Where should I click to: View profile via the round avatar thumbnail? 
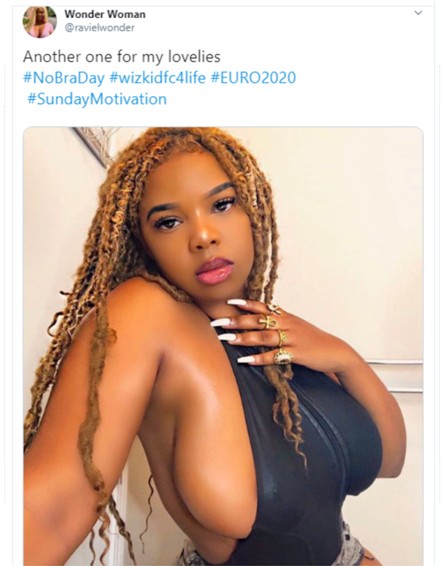(40, 22)
